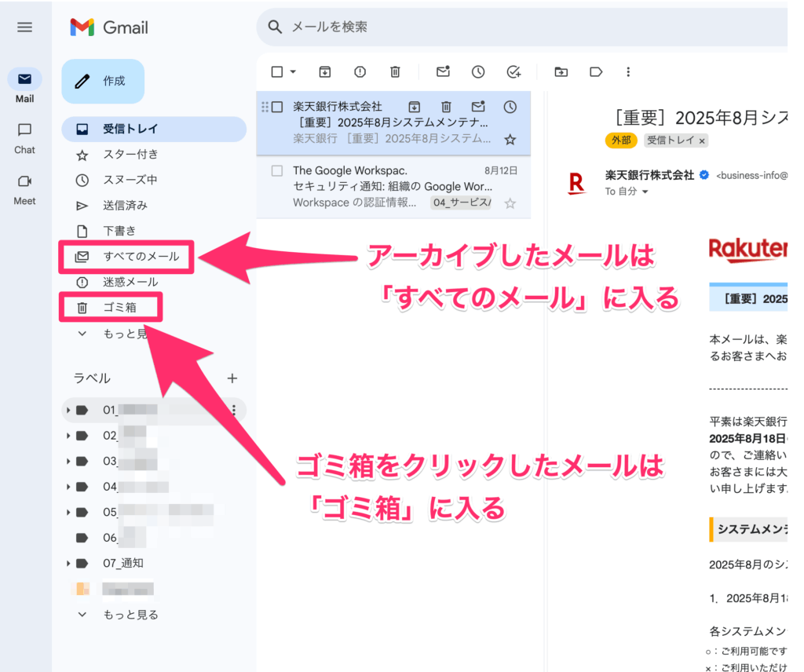Tick the checkbox for The Google Workspace email

point(277,170)
